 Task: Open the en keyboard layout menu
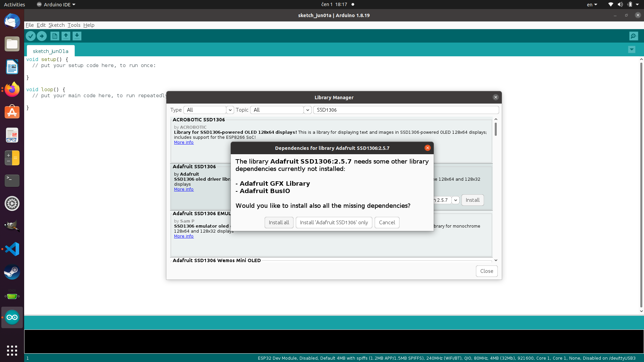592,4
